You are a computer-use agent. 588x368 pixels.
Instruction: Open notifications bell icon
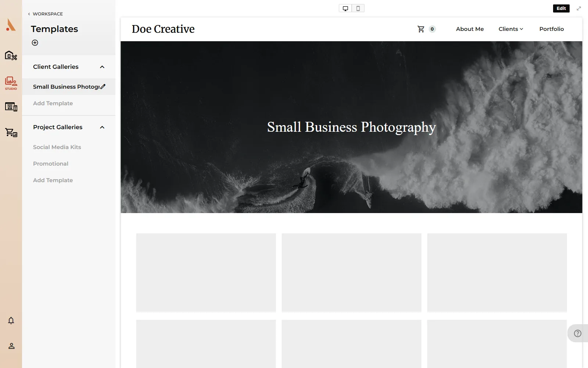[11, 321]
